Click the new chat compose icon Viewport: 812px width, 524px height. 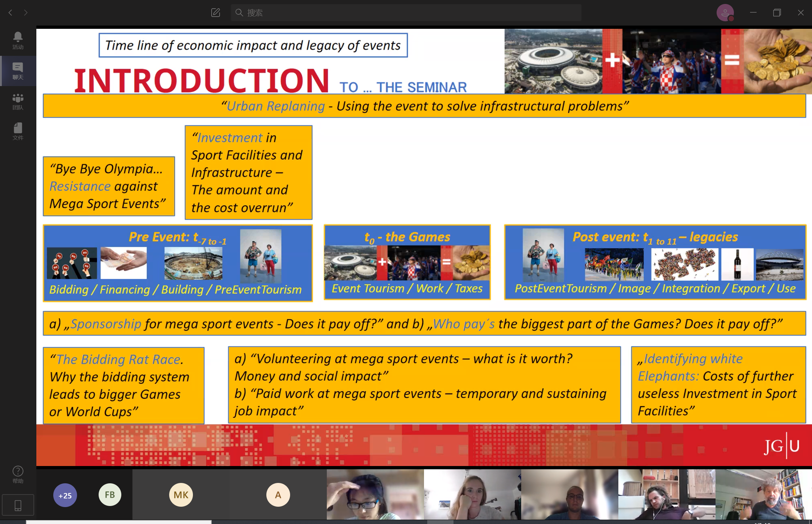[215, 13]
